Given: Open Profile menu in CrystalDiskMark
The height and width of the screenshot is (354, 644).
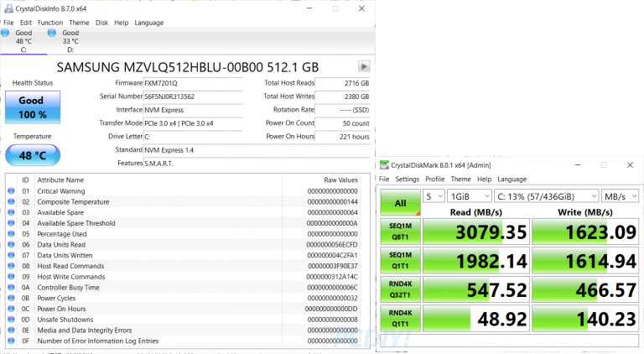Looking at the screenshot, I should coord(435,179).
